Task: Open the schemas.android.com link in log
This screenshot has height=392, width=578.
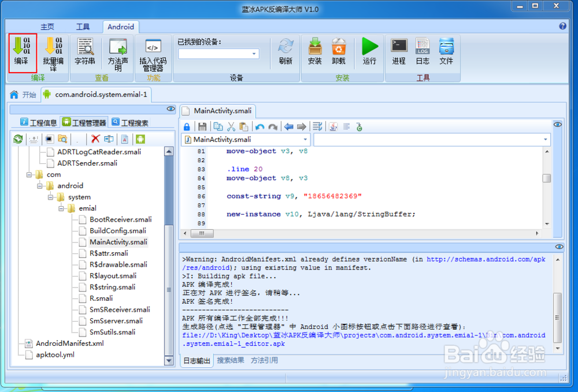Action: 486,259
